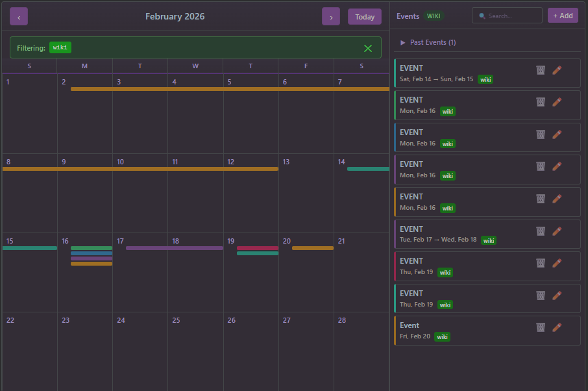Click the WIKI badge next to Events
The height and width of the screenshot is (391, 588).
click(434, 16)
